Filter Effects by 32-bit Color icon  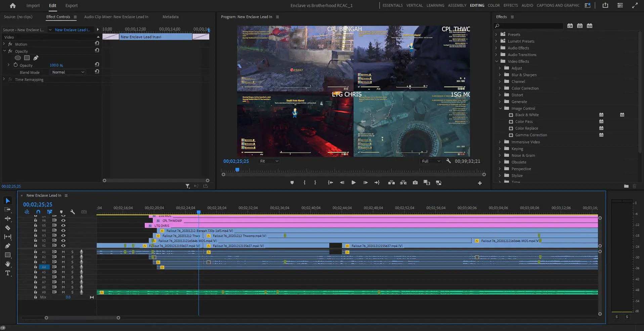click(580, 26)
